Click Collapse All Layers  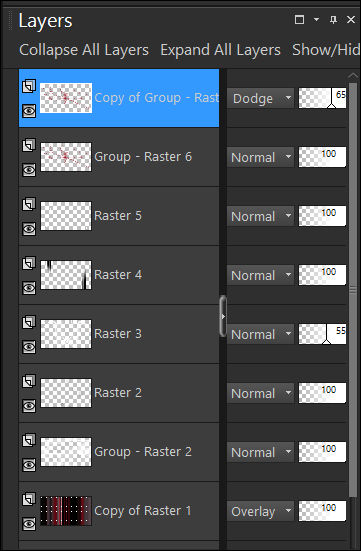[84, 50]
